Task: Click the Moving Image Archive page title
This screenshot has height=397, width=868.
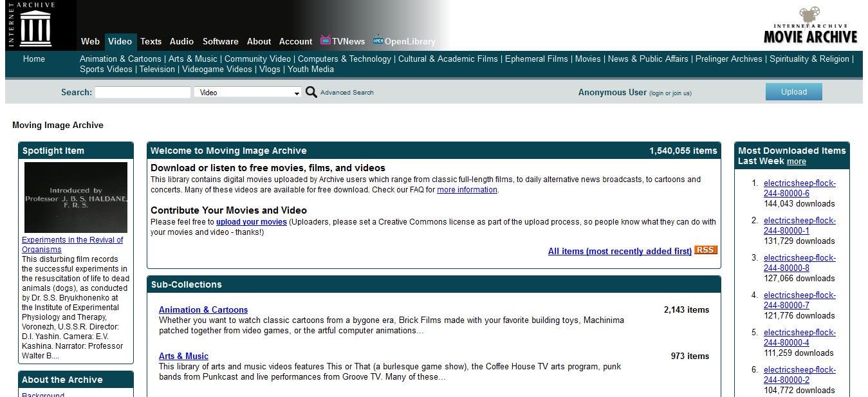Action: (x=58, y=125)
